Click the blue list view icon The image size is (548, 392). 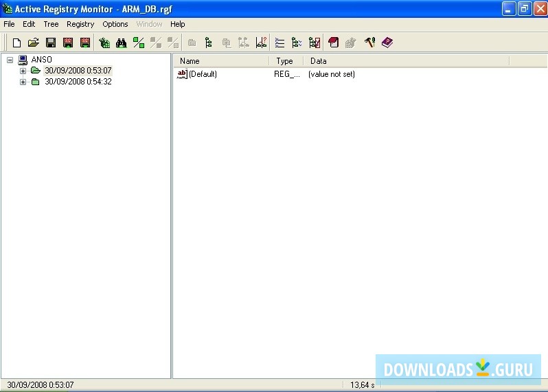(x=279, y=43)
